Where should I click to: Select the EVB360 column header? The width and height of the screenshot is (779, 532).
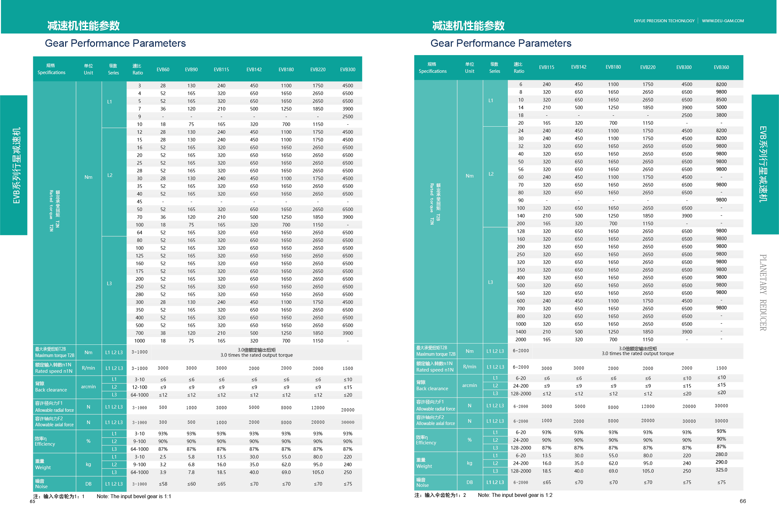[721, 67]
